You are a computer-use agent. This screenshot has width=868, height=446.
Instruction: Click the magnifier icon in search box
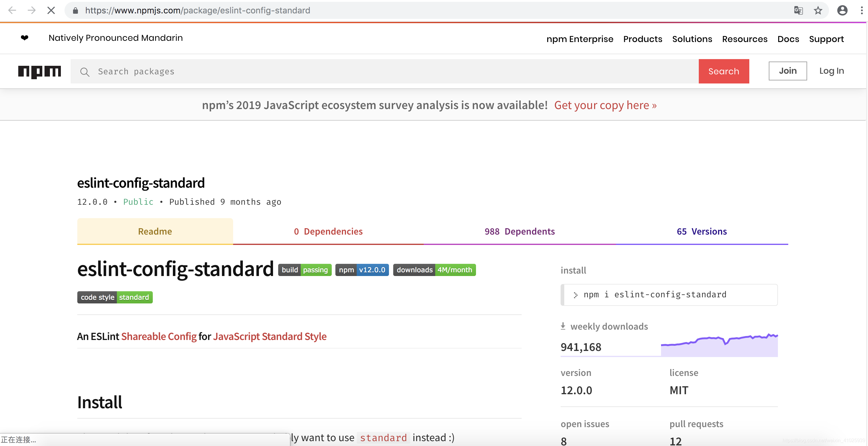pos(85,72)
